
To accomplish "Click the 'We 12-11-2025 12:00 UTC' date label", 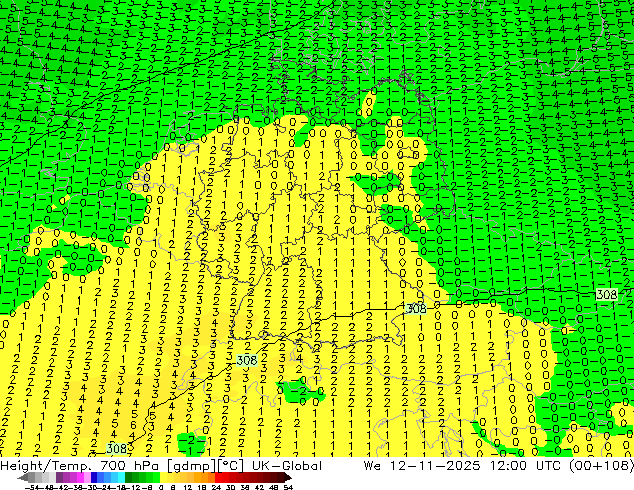I will tap(464, 466).
